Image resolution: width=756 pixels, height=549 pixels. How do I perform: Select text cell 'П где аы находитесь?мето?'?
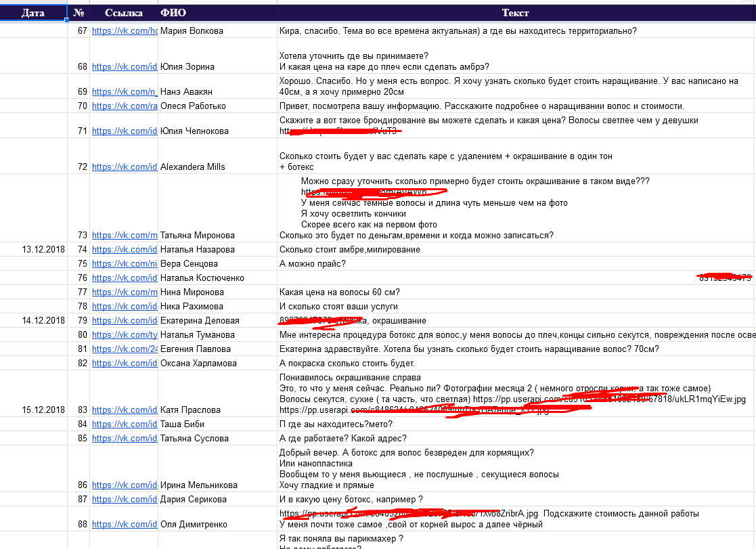[x=516, y=424]
